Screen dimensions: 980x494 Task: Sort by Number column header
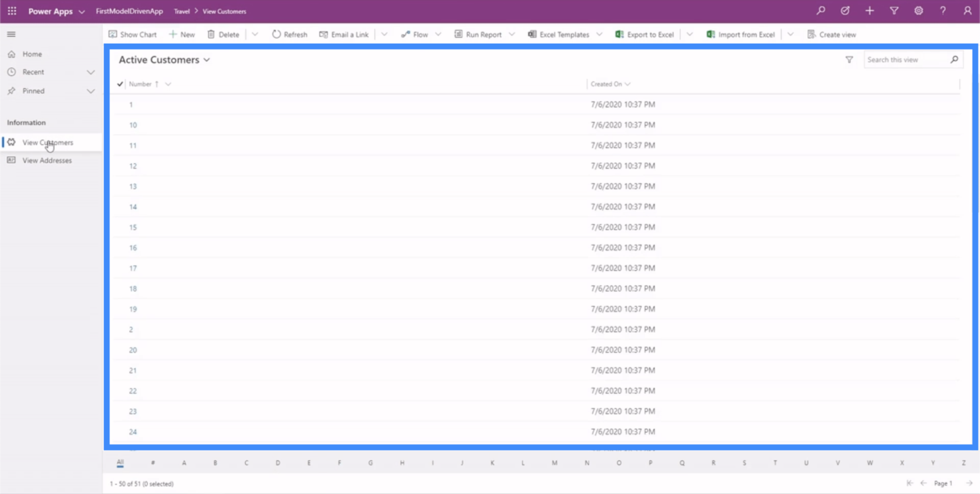point(140,84)
